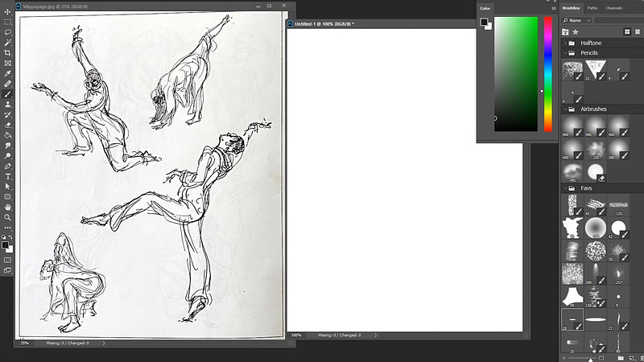Viewport: 644px width, 362px height.
Task: Switch to the Channels tab
Action: pos(613,8)
